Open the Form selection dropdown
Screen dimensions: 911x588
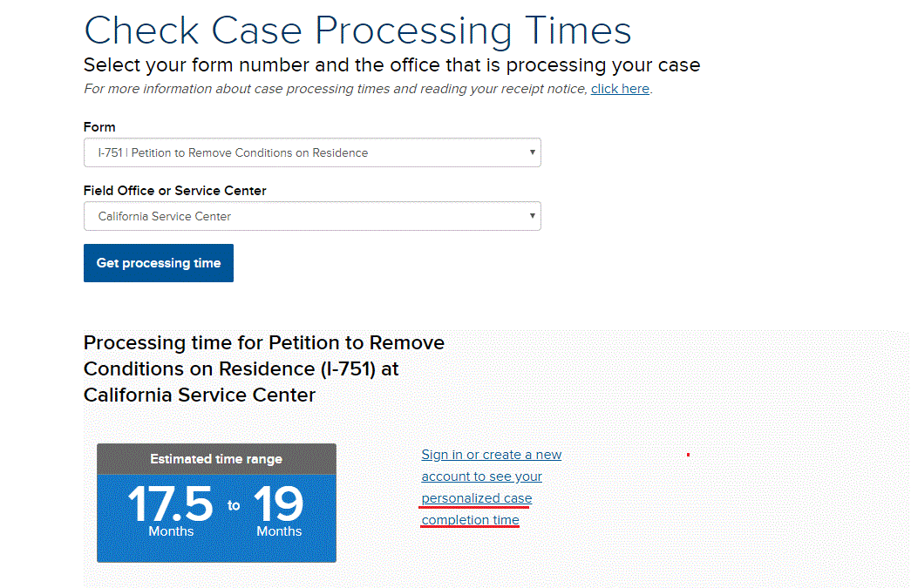312,152
